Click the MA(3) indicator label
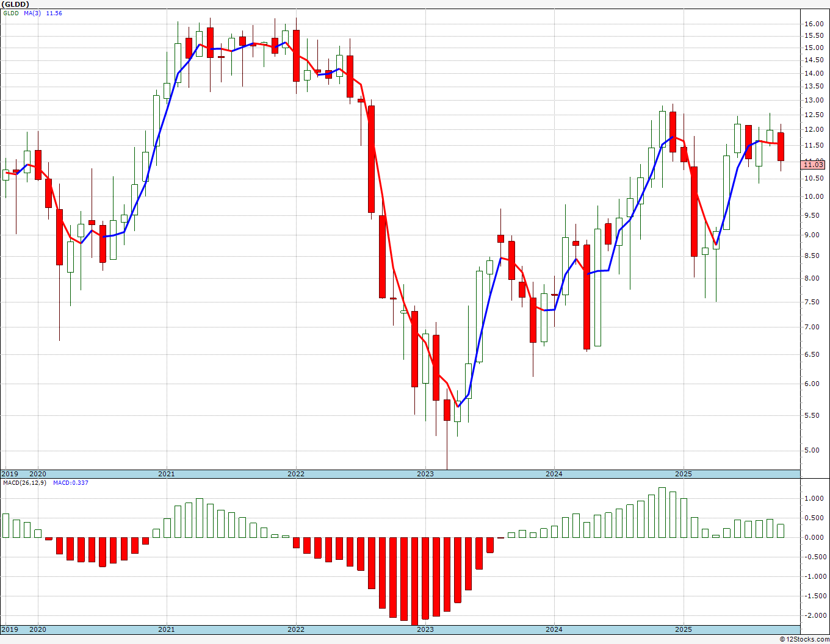 click(33, 13)
